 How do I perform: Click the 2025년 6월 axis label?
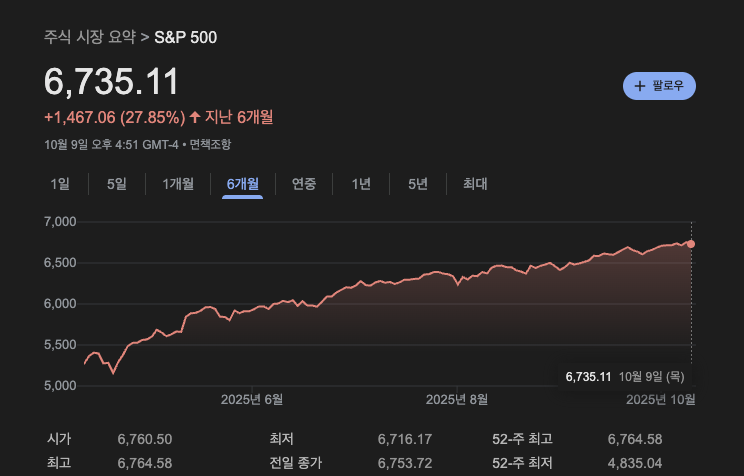tap(252, 400)
